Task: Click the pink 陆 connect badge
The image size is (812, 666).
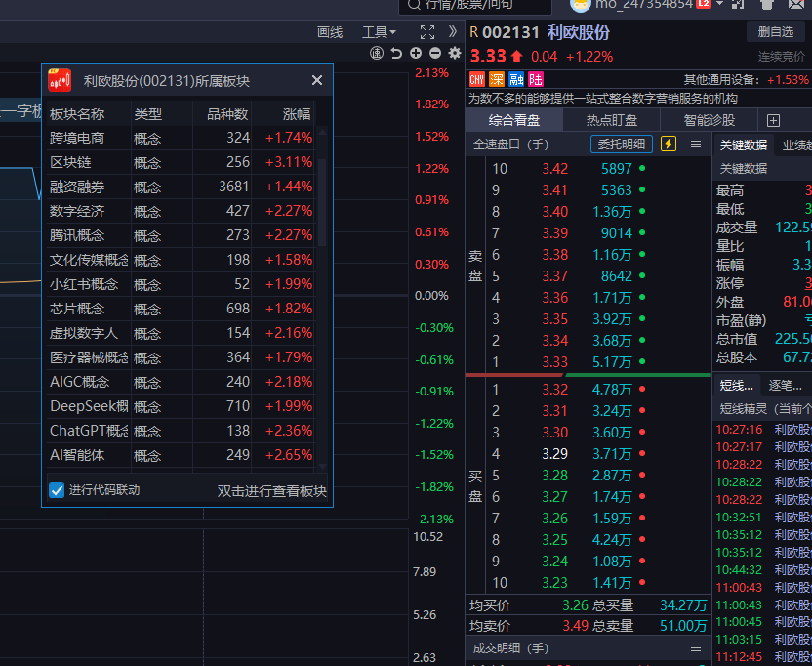Action: click(x=536, y=79)
